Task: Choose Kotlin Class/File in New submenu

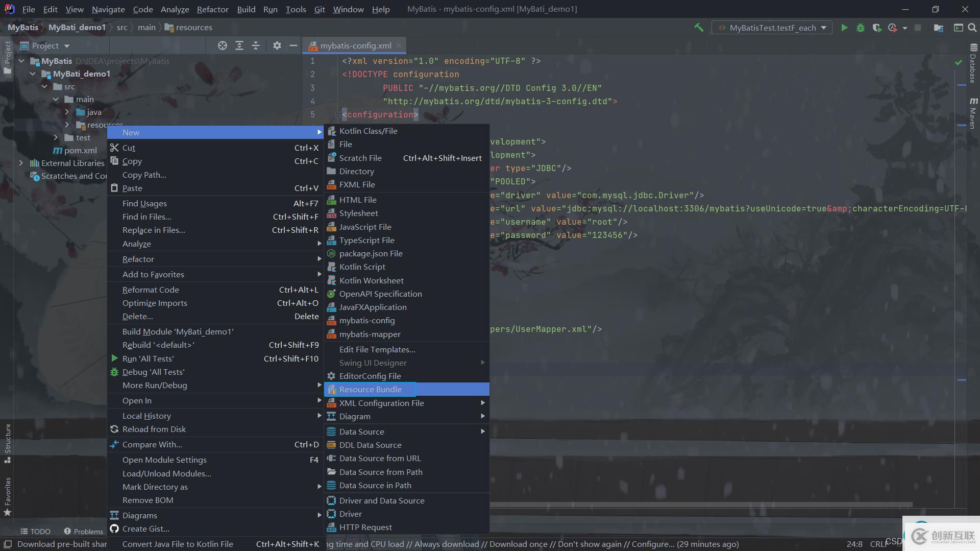Action: 407,131
